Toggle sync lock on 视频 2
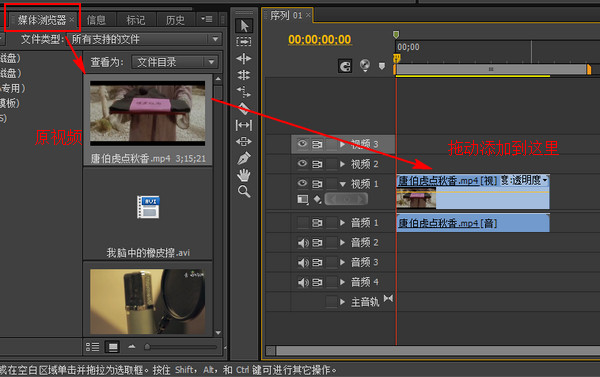 coord(317,164)
